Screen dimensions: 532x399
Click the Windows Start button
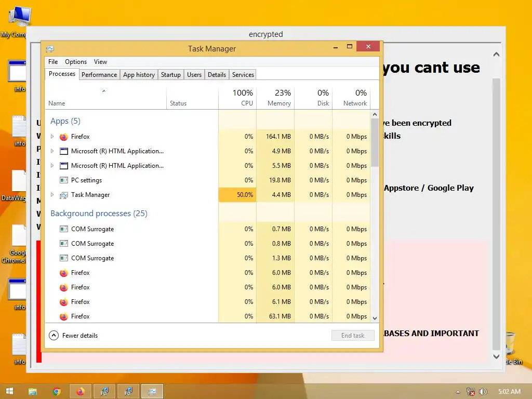point(9,391)
